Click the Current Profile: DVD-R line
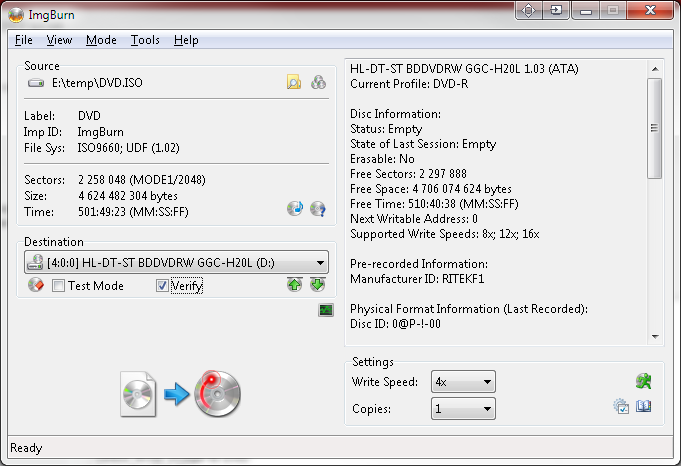681x466 pixels. tap(409, 84)
